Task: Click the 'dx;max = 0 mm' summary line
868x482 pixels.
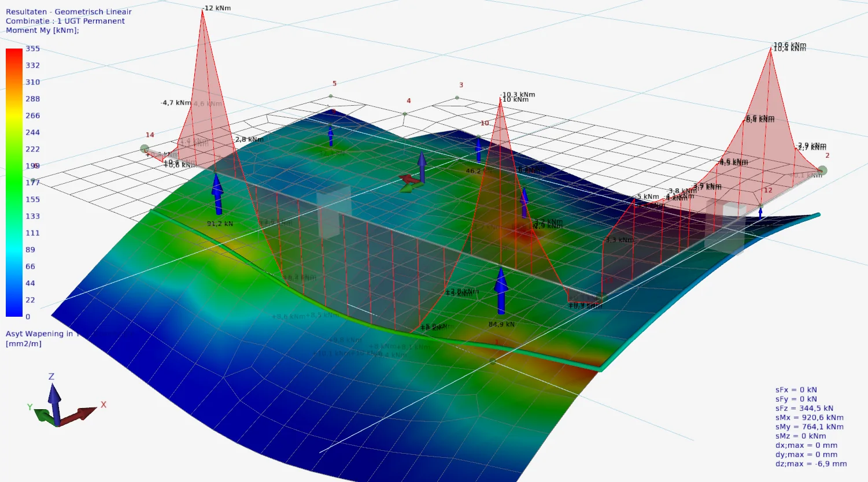Action: (x=807, y=446)
